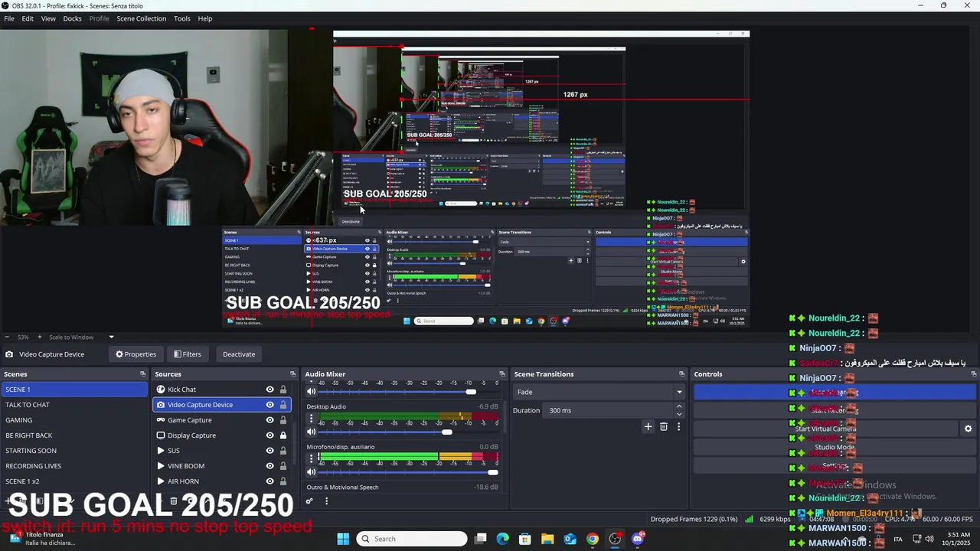The height and width of the screenshot is (551, 980).
Task: Click the VINE BOOM media play icon
Action: point(161,466)
